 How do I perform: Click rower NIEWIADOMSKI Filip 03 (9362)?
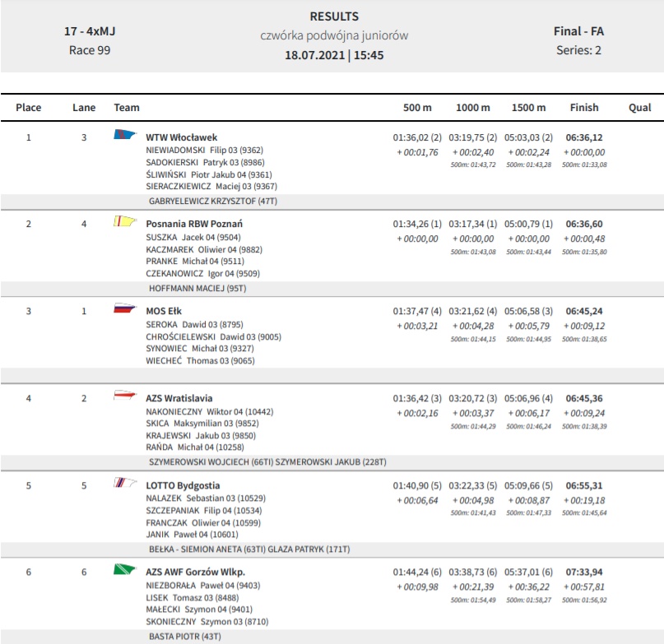tap(205, 151)
